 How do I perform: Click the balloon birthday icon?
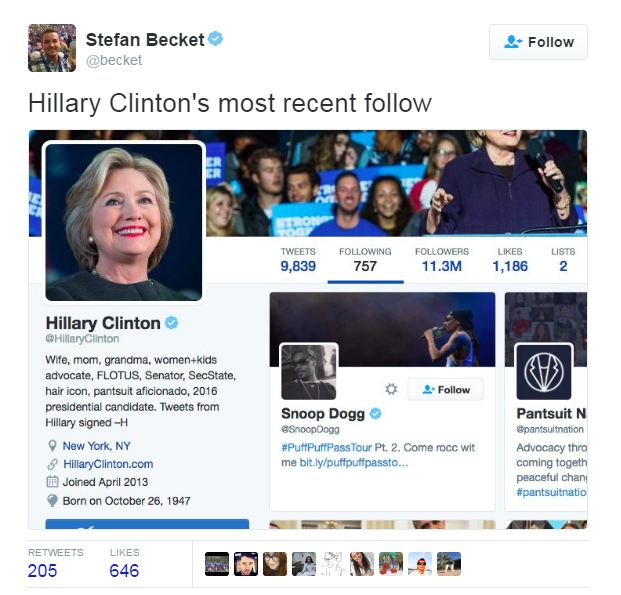(x=52, y=500)
